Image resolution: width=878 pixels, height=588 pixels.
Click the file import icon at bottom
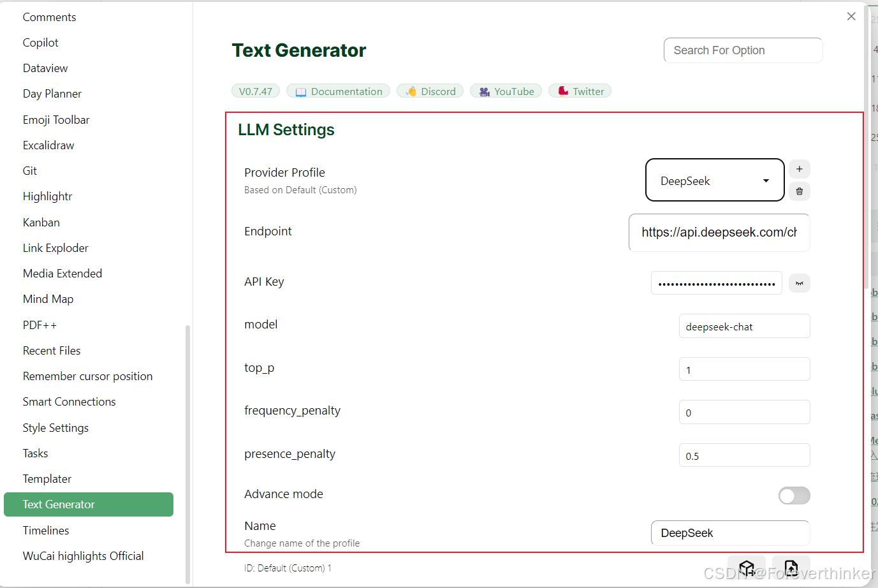791,567
